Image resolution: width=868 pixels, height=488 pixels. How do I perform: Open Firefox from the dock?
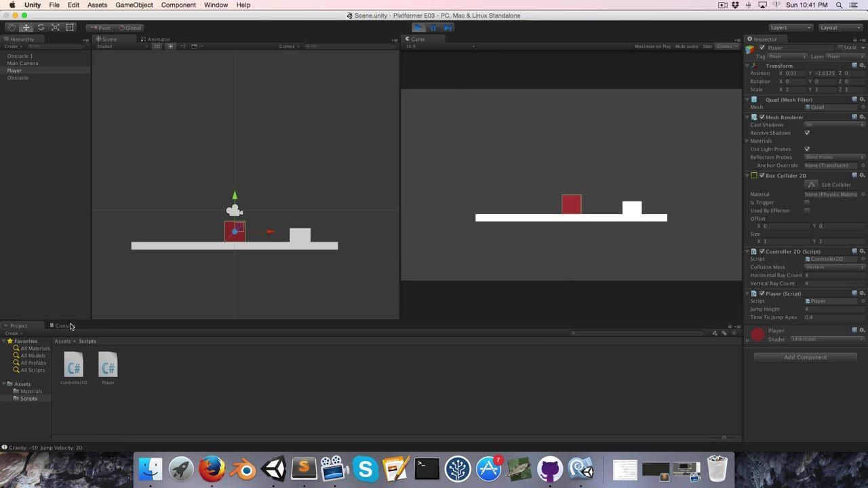click(x=212, y=468)
